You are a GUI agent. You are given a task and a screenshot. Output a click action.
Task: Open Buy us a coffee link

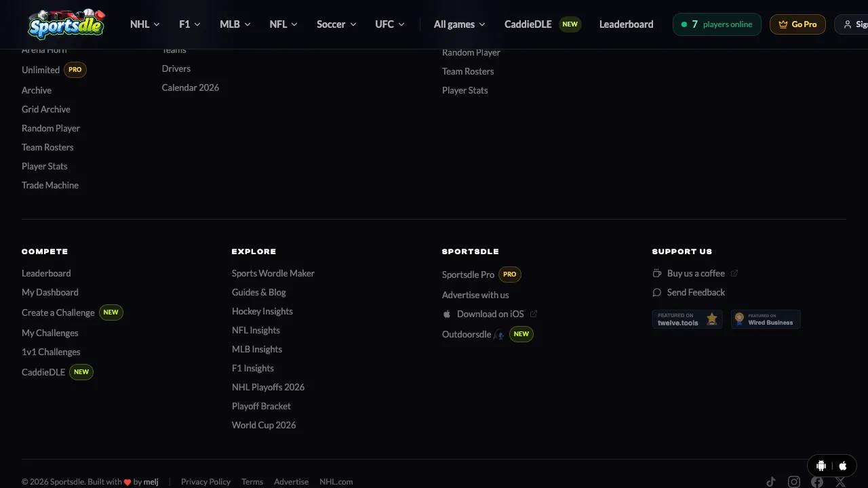click(x=695, y=273)
